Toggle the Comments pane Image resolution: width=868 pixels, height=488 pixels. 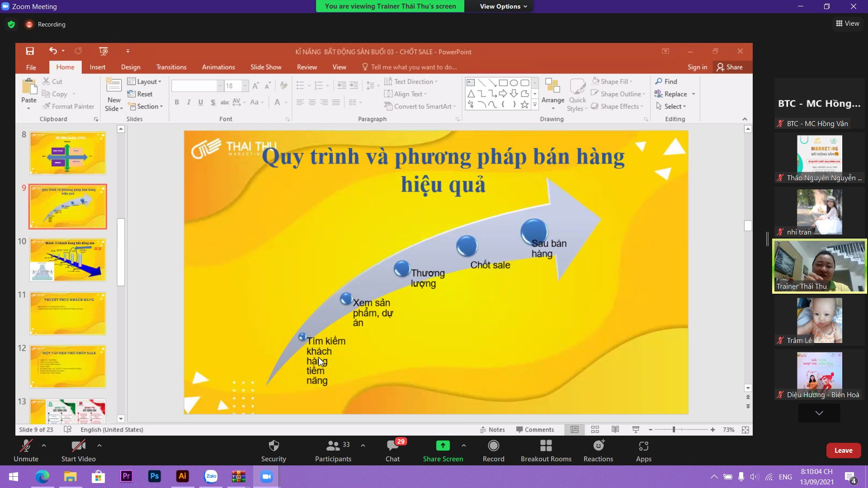pos(536,429)
